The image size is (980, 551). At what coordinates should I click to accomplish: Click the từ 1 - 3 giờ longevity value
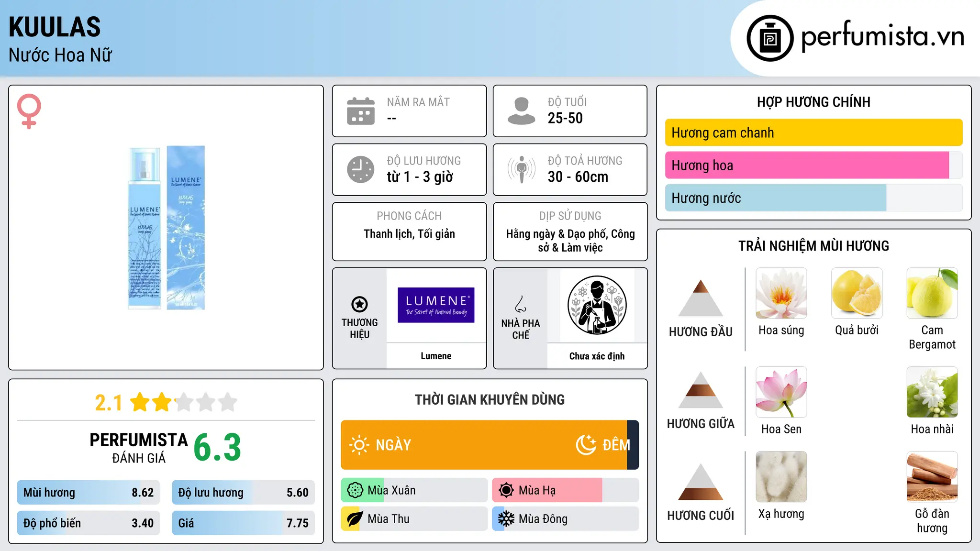[420, 177]
